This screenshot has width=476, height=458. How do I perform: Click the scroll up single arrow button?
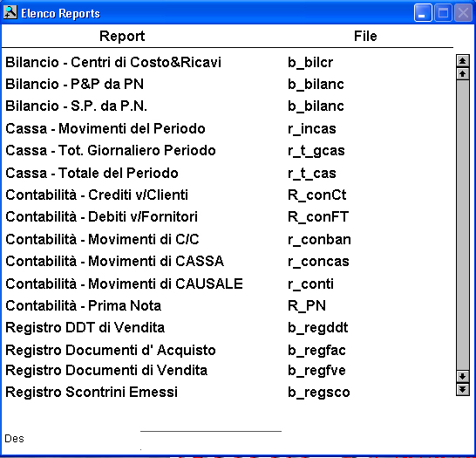click(462, 74)
